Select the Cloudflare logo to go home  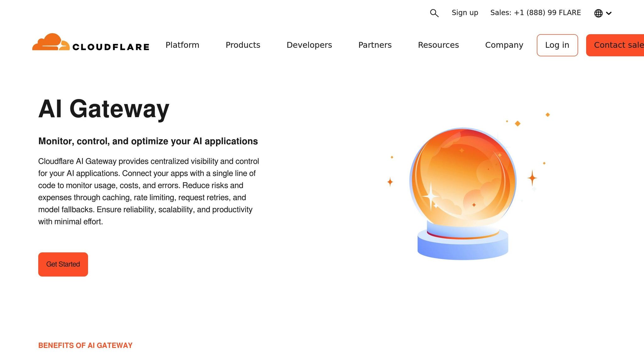(91, 45)
